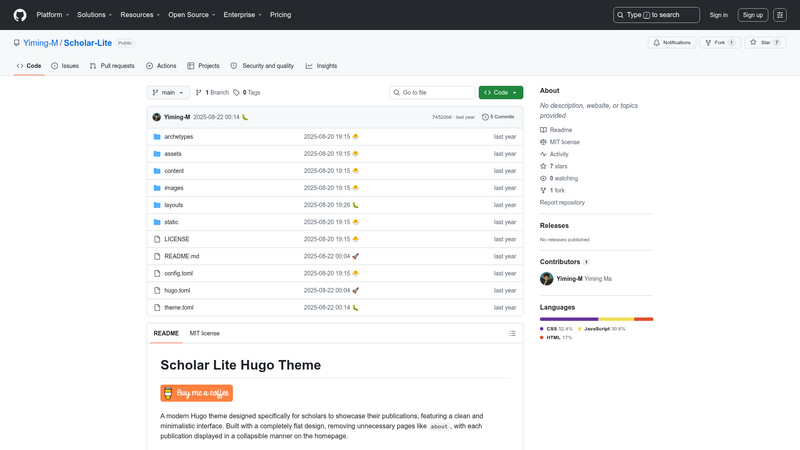This screenshot has width=800, height=450.
Task: Open the Scholar-Lite repository link
Action: click(88, 43)
